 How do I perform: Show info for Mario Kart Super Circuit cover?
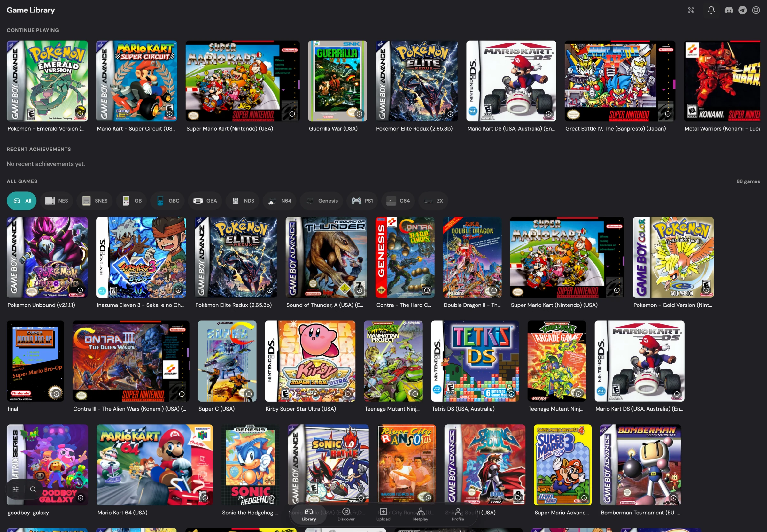point(170,114)
